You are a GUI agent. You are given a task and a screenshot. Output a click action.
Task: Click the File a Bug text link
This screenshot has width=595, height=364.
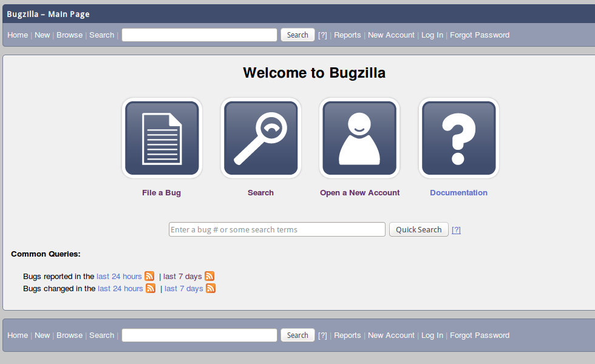tap(161, 193)
